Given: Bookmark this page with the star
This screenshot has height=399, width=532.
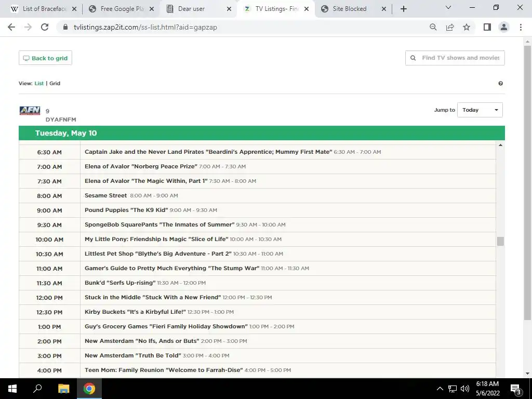Looking at the screenshot, I should (x=467, y=27).
